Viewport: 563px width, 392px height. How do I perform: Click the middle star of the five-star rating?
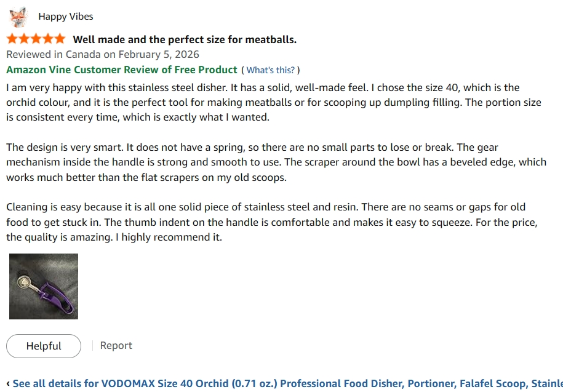click(36, 39)
